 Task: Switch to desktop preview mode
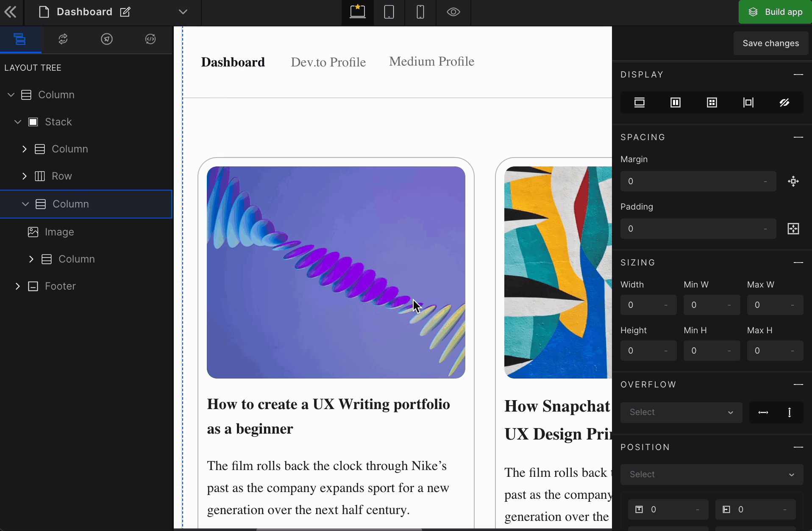[358, 12]
